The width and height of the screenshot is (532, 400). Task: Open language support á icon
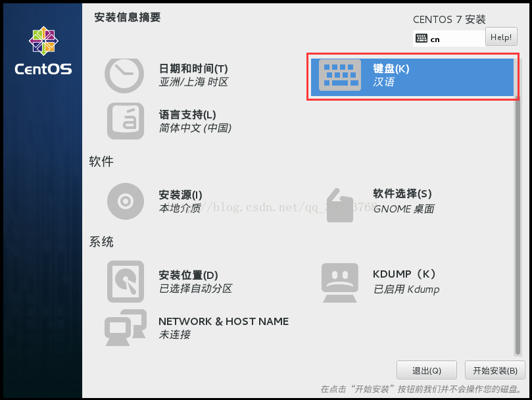126,121
